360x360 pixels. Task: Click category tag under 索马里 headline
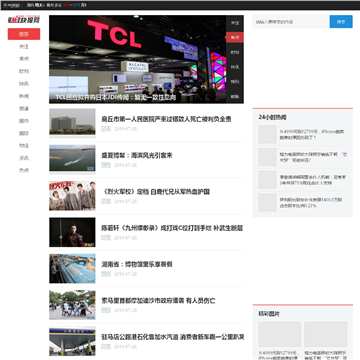106,310
